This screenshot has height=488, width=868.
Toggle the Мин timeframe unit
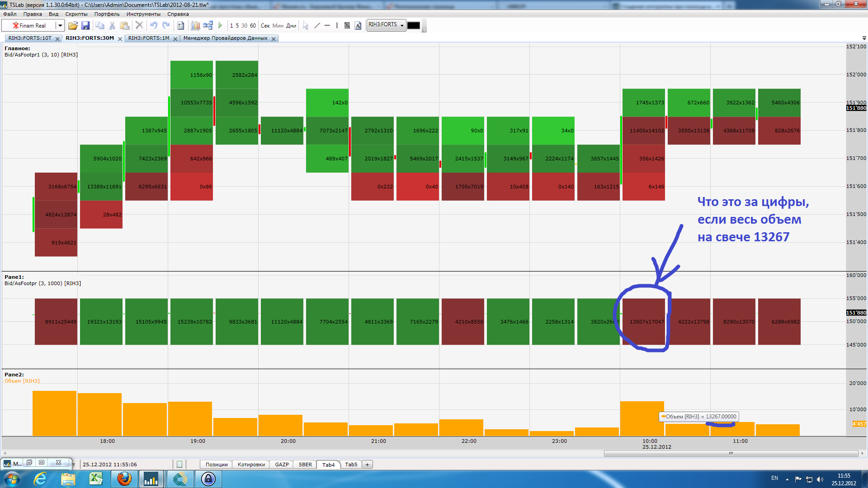click(x=278, y=26)
